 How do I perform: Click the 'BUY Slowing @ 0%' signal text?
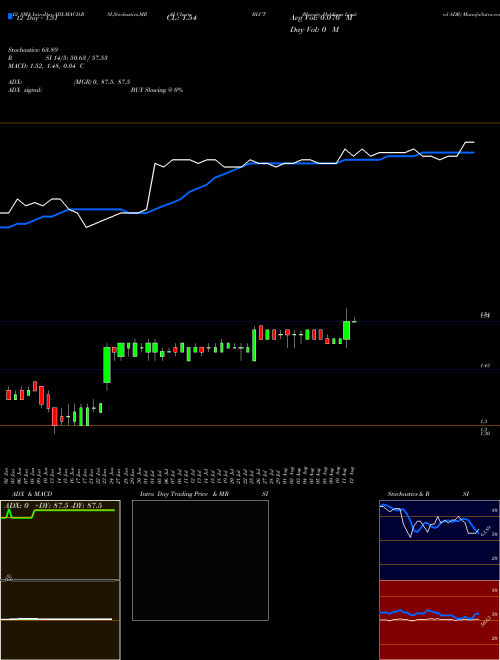tap(157, 90)
